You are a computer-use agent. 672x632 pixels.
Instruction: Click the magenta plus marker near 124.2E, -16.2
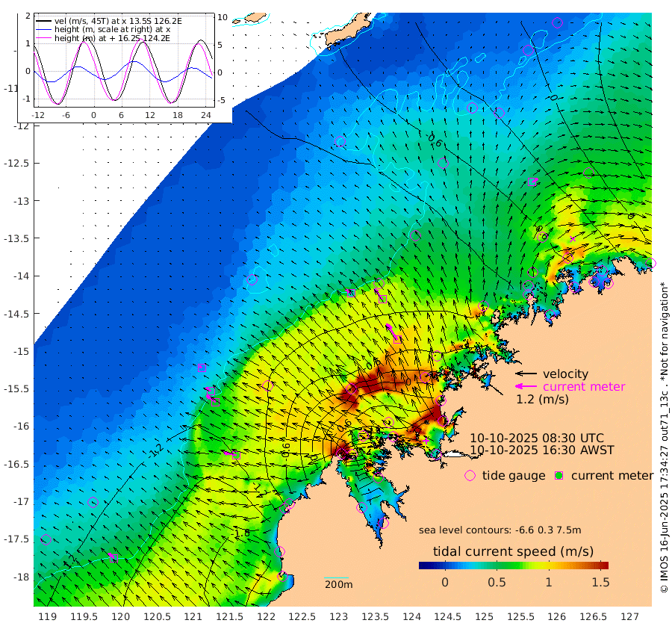tap(426, 440)
